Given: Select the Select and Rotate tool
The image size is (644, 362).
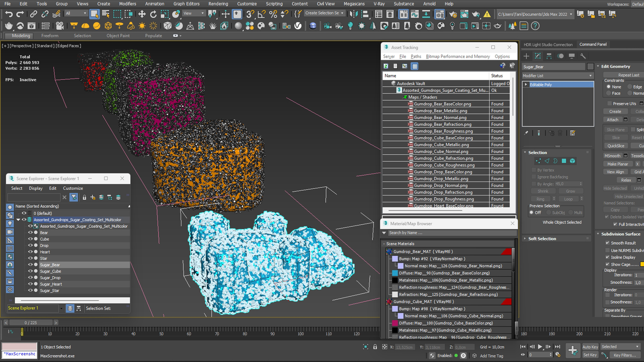Looking at the screenshot, I should pos(153,14).
